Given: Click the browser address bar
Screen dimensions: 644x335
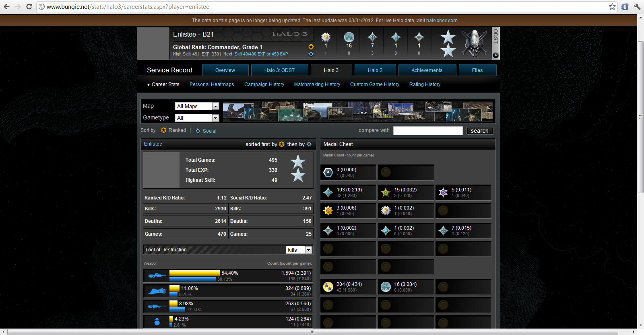Looking at the screenshot, I should pos(322,7).
